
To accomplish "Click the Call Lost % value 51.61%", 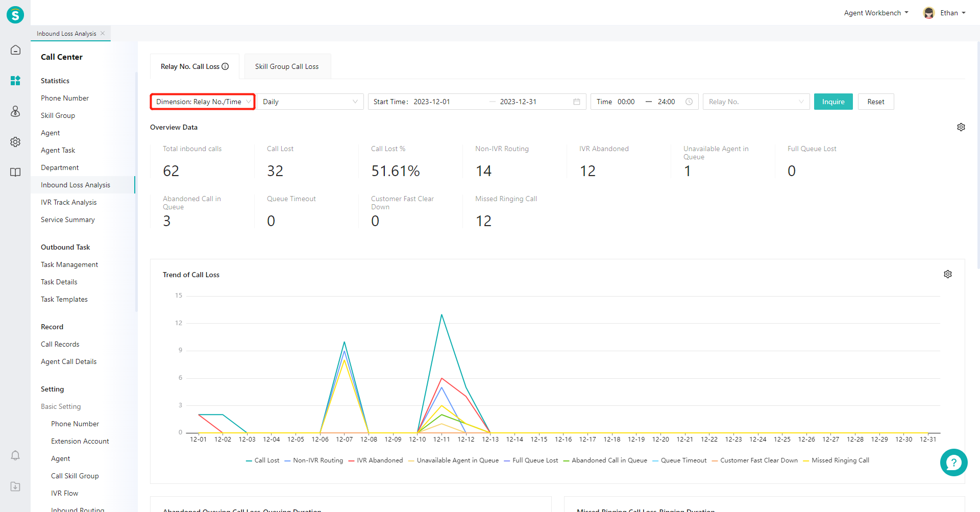I will coord(396,171).
